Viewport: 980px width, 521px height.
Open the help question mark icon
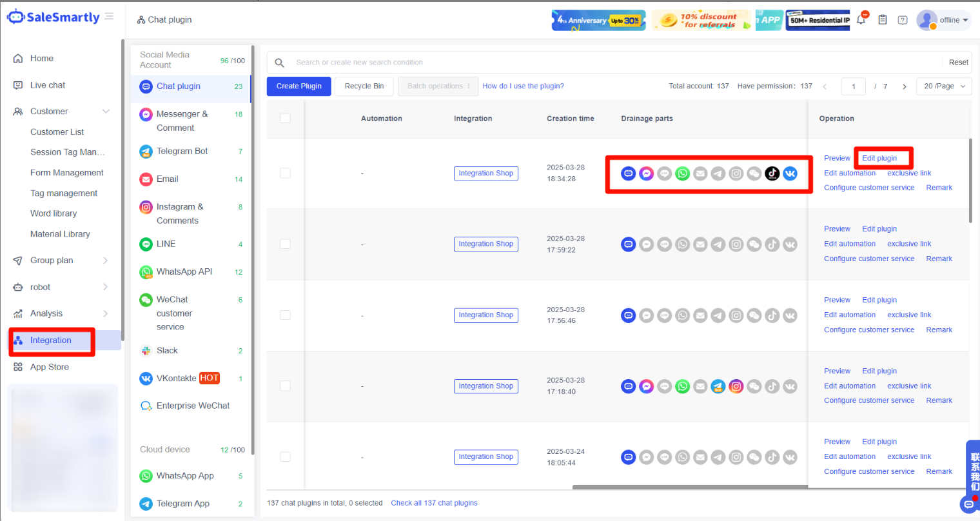903,20
